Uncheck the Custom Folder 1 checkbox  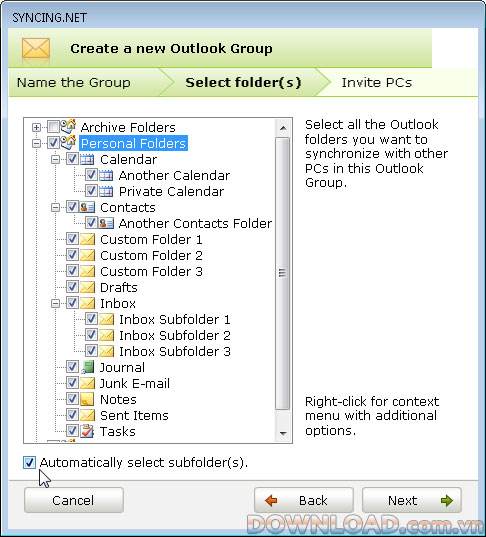click(x=72, y=238)
